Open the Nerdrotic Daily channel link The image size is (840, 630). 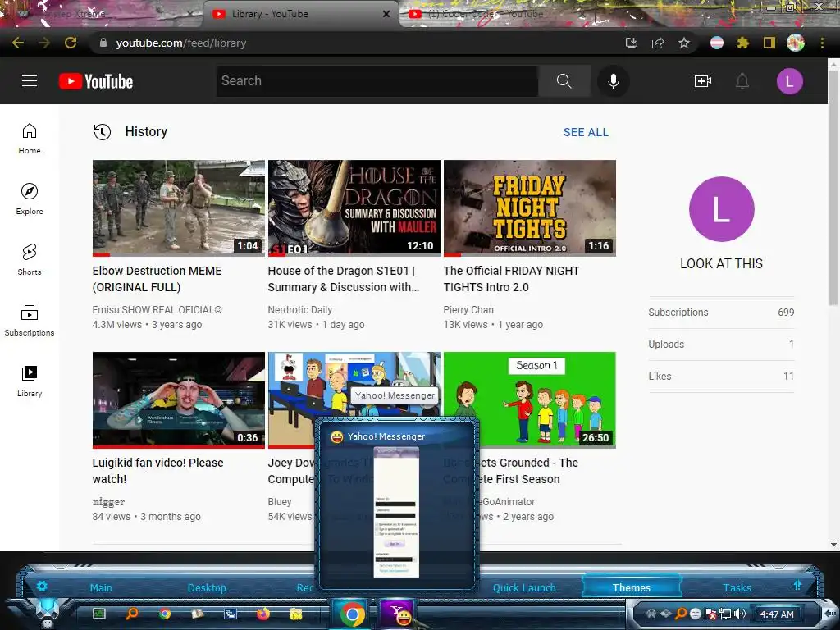pos(300,309)
